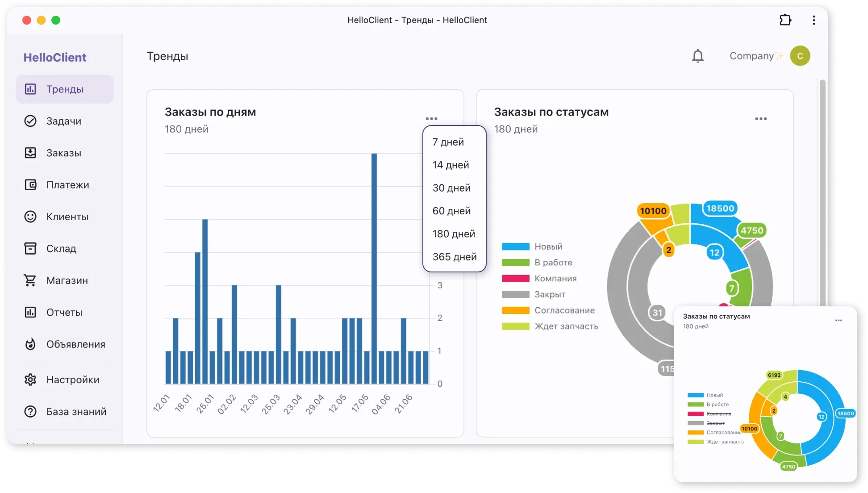868x493 pixels.
Task: Click the orange 'Согласование' legend color swatch
Action: tap(515, 310)
